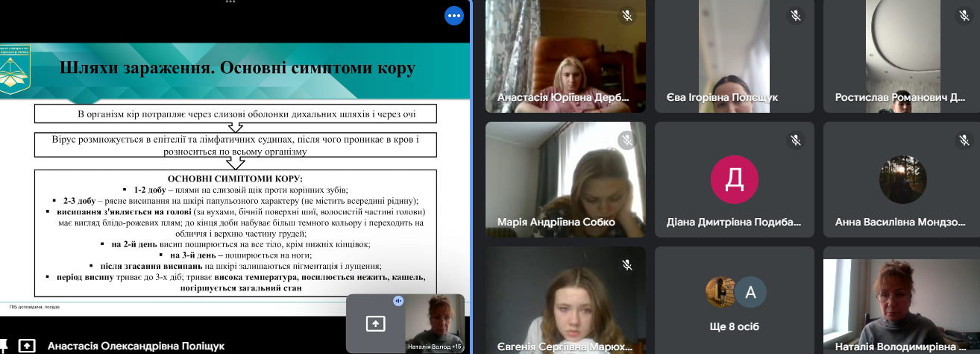Viewport: 980px width, 354px height.
Task: Open the blue three-dot options menu on presentation
Action: tap(454, 16)
